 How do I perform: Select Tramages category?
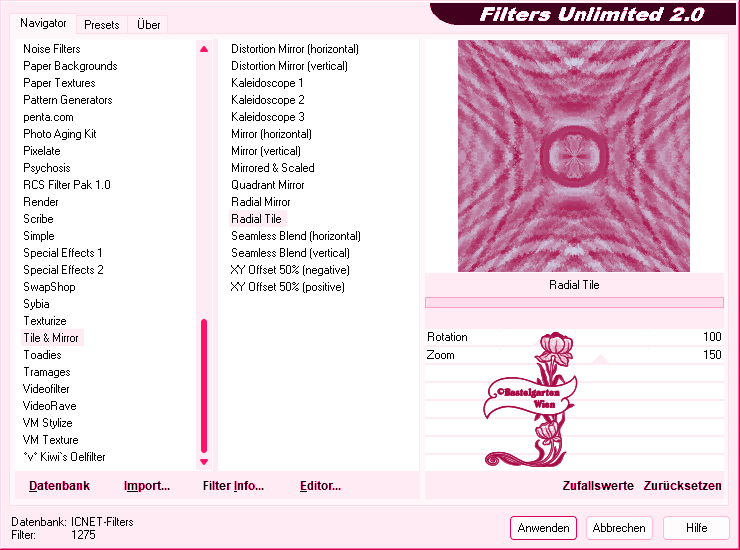click(x=47, y=372)
